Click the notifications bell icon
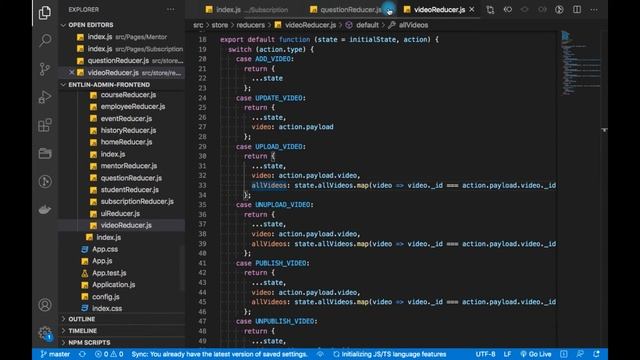640x360 pixels. [x=596, y=354]
